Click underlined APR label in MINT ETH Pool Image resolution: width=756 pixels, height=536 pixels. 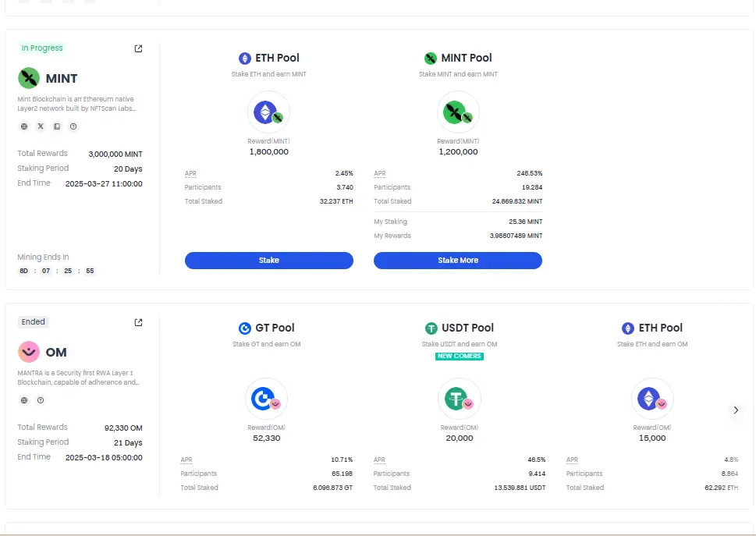(190, 173)
